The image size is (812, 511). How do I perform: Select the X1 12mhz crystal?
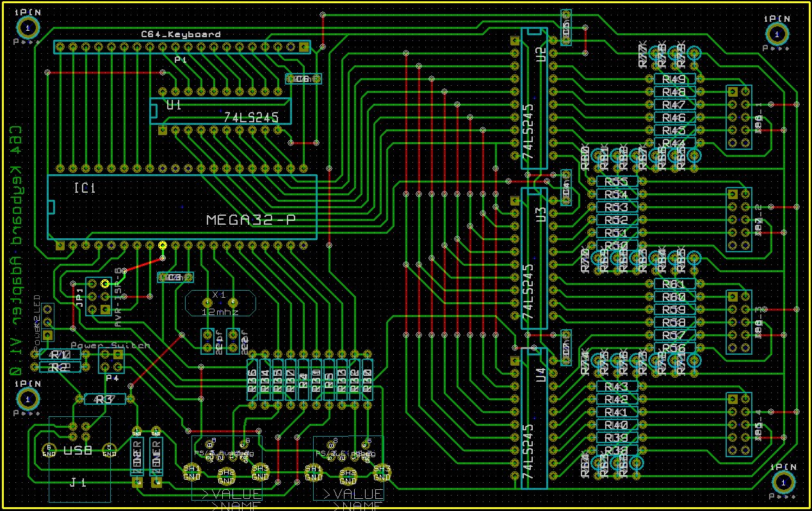click(220, 303)
